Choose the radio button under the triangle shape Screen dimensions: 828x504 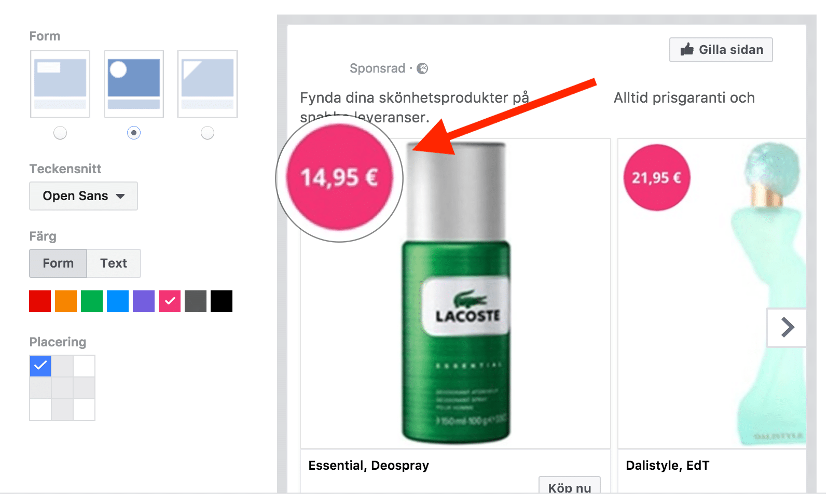click(x=208, y=133)
